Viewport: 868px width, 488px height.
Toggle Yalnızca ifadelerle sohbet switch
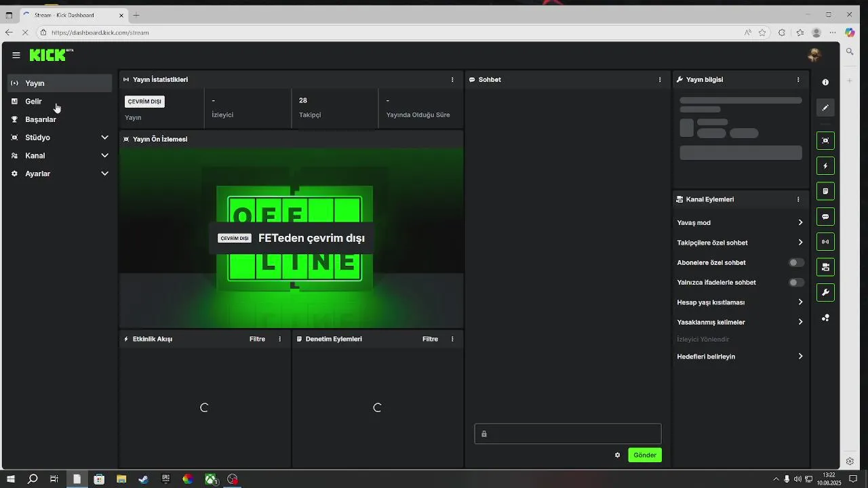pyautogui.click(x=796, y=282)
